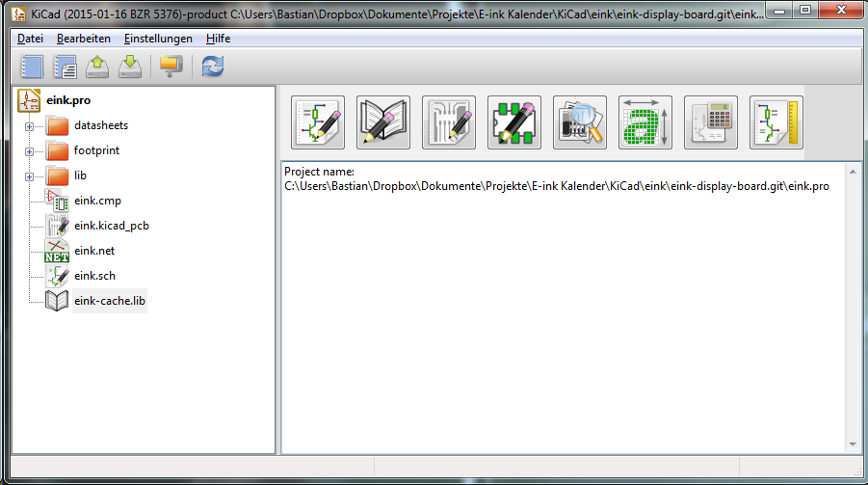Select the datasheets label
The width and height of the screenshot is (868, 485).
click(101, 125)
